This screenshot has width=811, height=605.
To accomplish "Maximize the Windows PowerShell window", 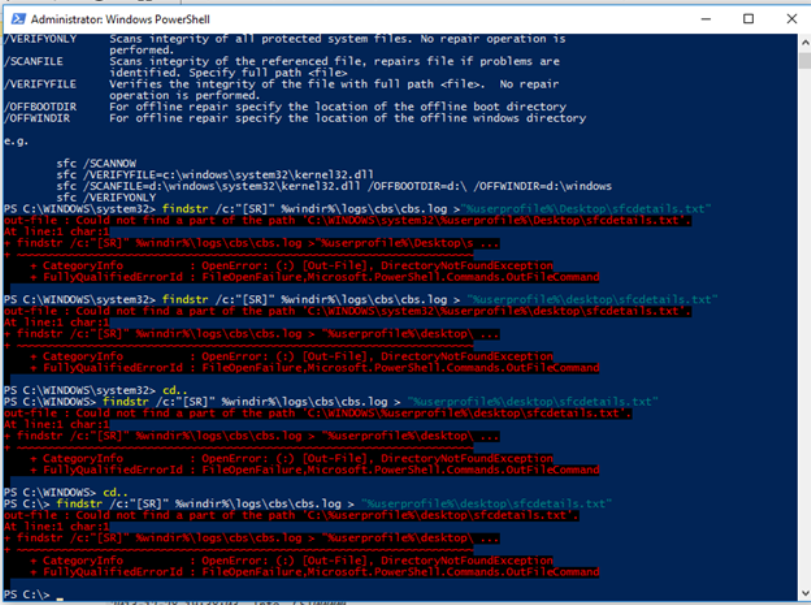I will point(748,19).
